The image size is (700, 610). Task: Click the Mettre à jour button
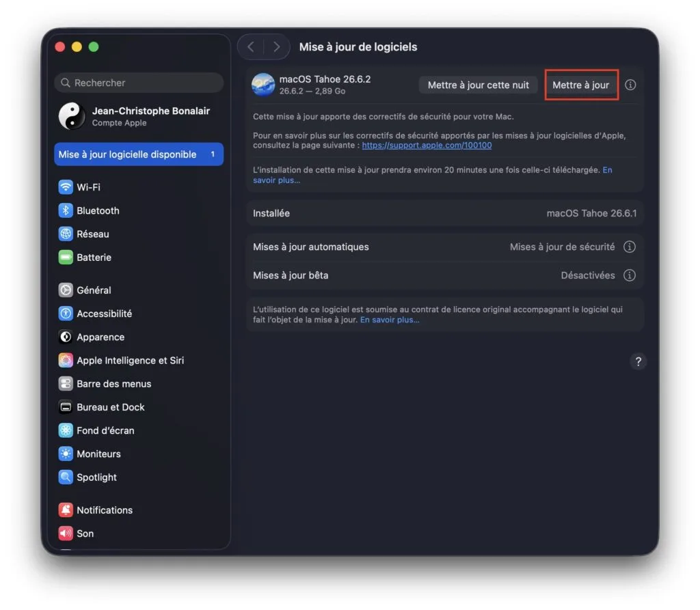point(581,85)
